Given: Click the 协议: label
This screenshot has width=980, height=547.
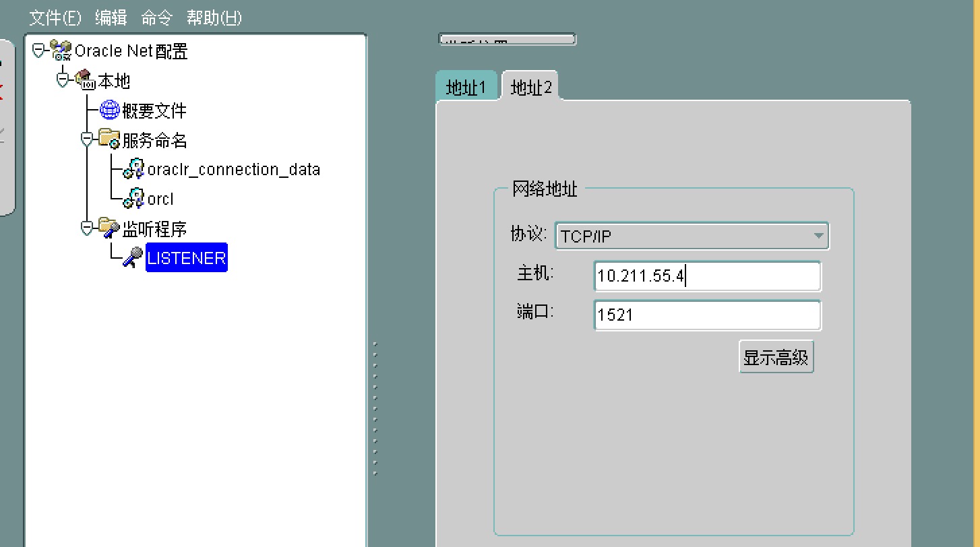Looking at the screenshot, I should pos(527,234).
